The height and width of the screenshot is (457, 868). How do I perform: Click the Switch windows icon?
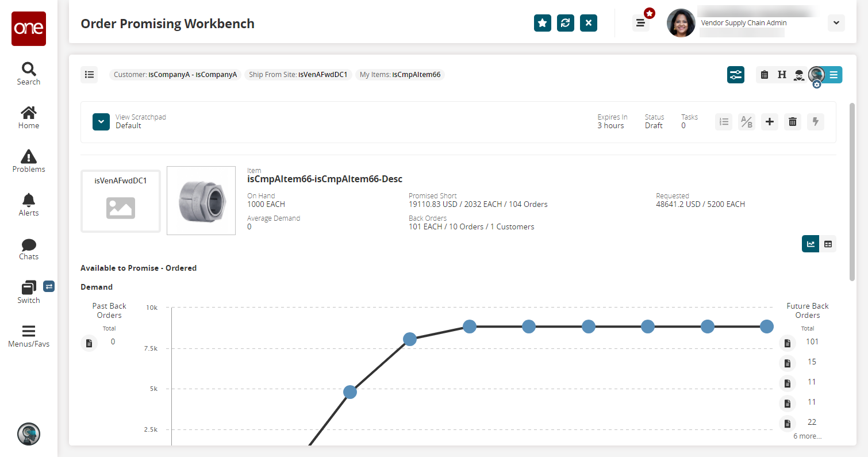(29, 287)
